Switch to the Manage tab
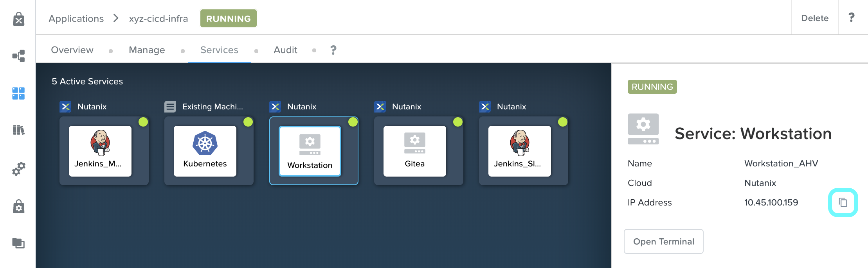This screenshot has height=268, width=868. (x=147, y=50)
